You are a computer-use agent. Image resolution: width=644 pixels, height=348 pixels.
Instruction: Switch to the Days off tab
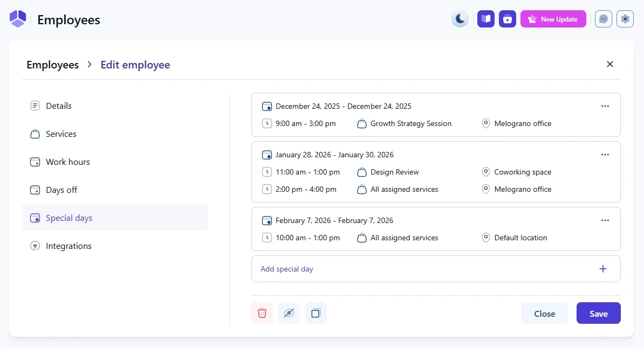coord(61,190)
